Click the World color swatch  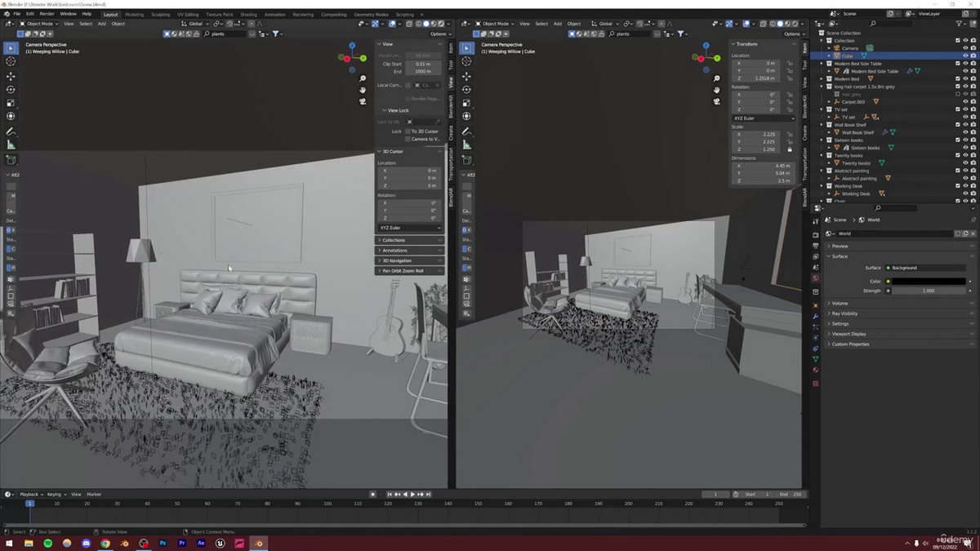pos(929,282)
